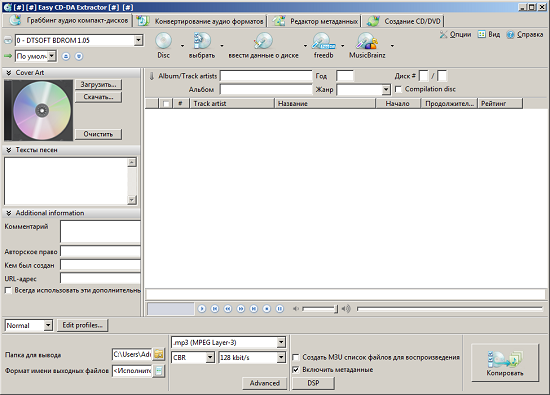Click the quiet speaker volume icon
550x395 pixels.
click(x=296, y=309)
